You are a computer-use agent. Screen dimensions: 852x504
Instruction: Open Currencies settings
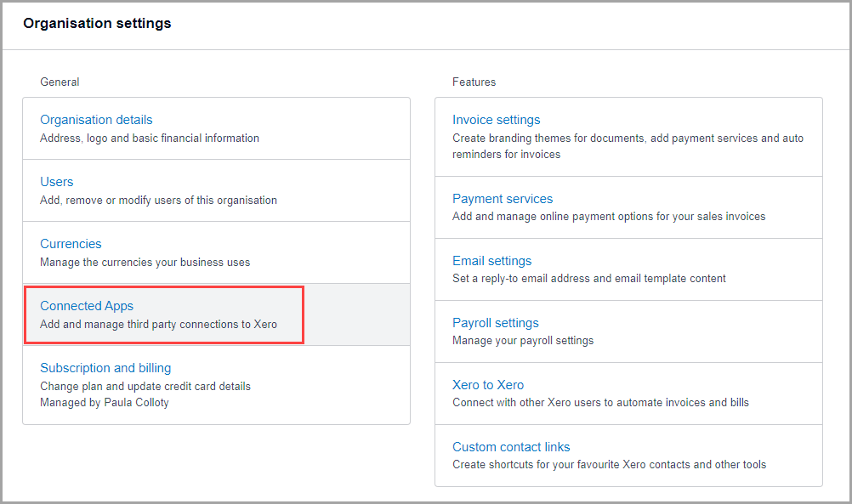[71, 244]
